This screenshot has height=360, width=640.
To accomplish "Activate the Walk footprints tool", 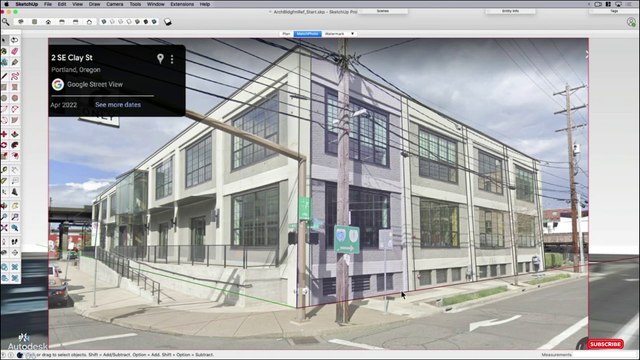I will tap(15, 242).
